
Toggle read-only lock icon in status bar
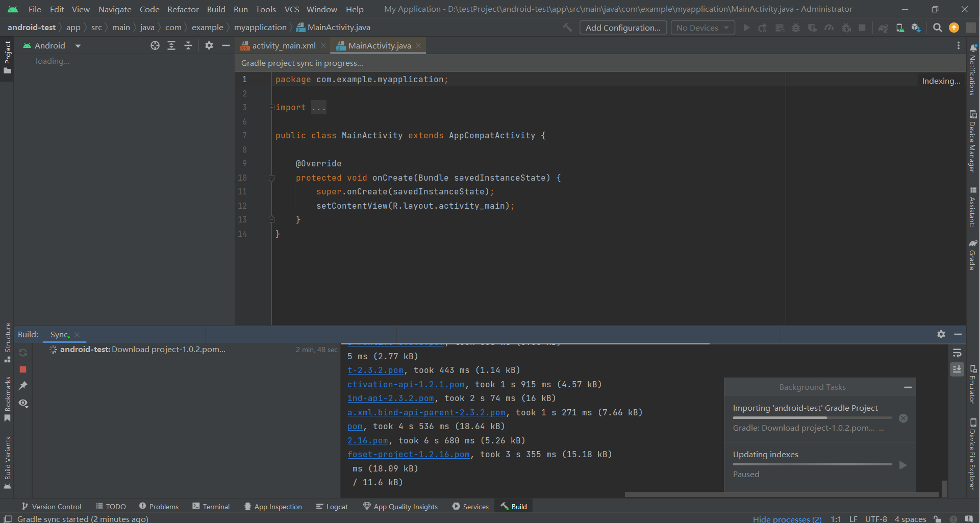click(937, 519)
